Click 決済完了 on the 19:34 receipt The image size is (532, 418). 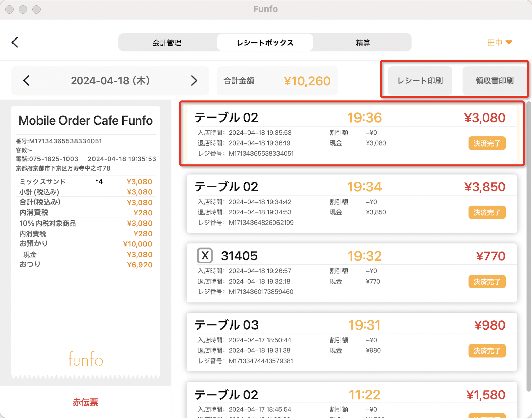coord(487,212)
